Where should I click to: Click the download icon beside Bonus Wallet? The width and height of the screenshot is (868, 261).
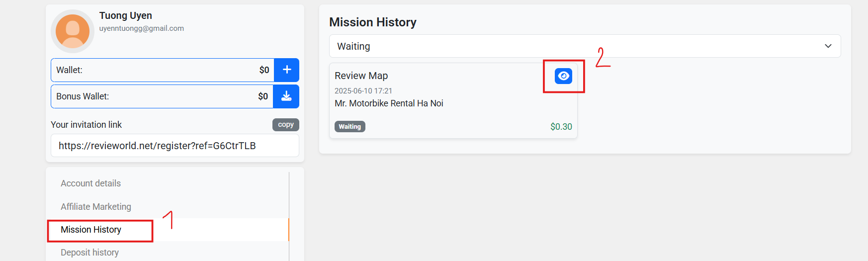coord(286,96)
